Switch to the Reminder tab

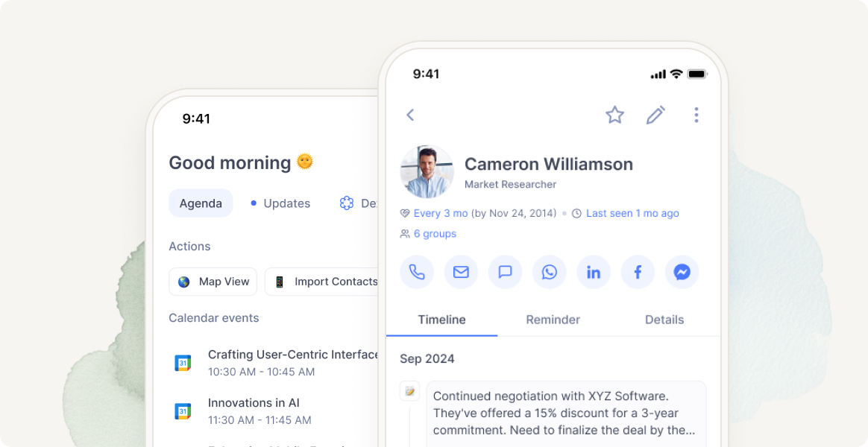click(553, 320)
